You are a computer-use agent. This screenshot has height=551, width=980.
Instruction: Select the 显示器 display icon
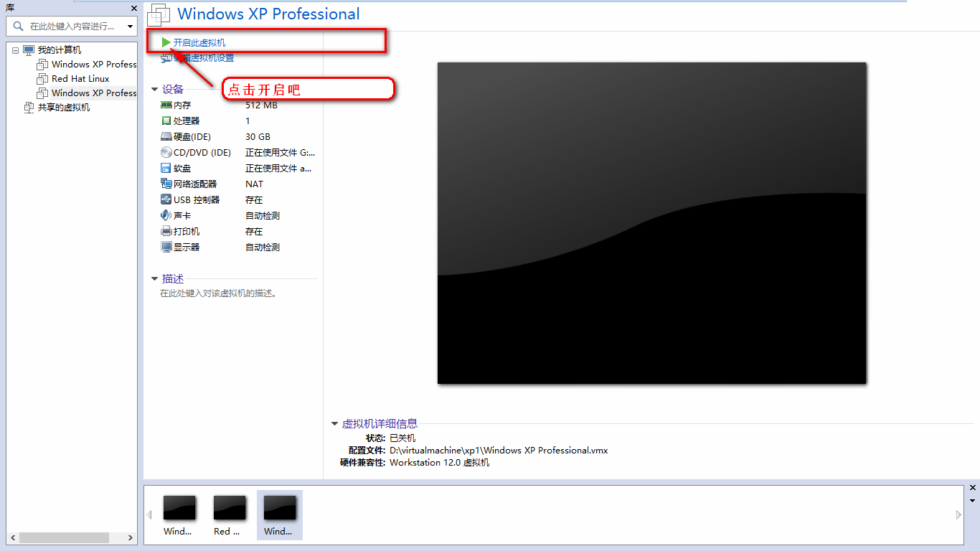pos(166,248)
